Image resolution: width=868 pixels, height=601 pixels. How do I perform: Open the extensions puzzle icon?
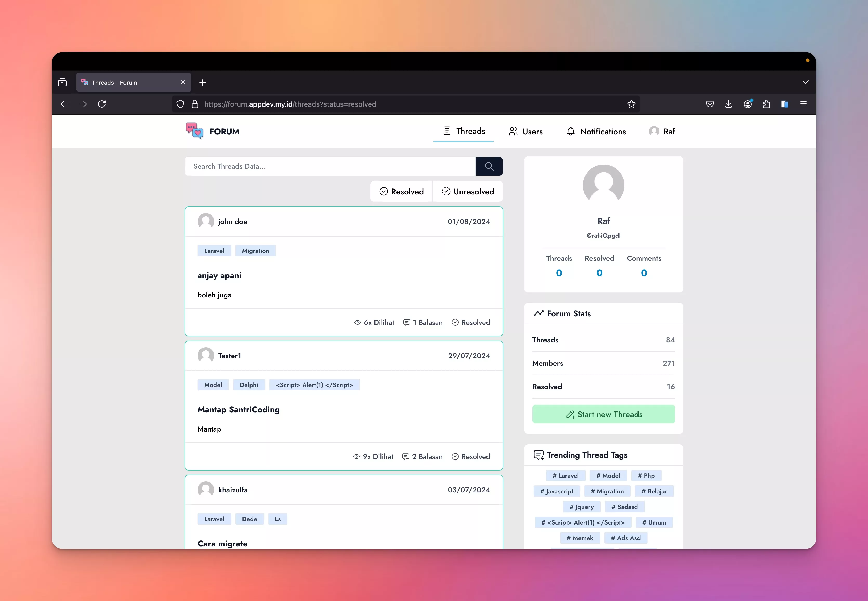[766, 104]
